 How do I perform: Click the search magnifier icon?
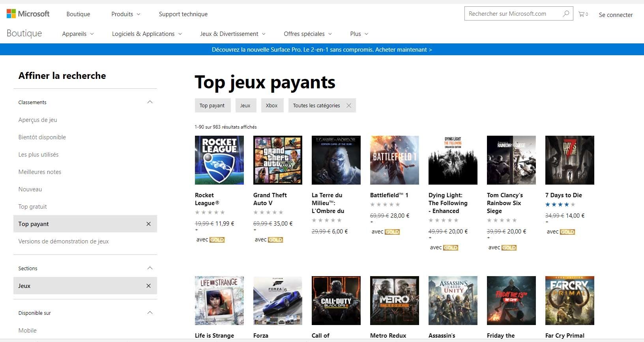[565, 14]
